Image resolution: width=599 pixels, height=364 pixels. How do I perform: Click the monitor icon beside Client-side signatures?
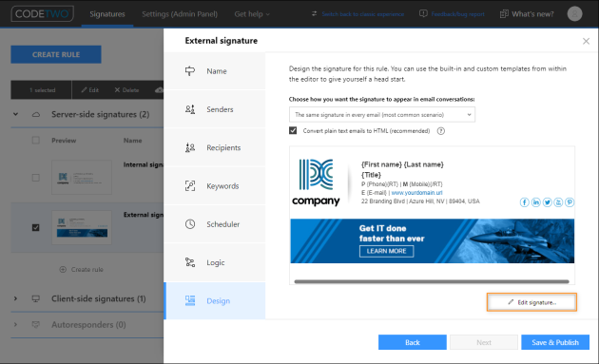tap(35, 298)
